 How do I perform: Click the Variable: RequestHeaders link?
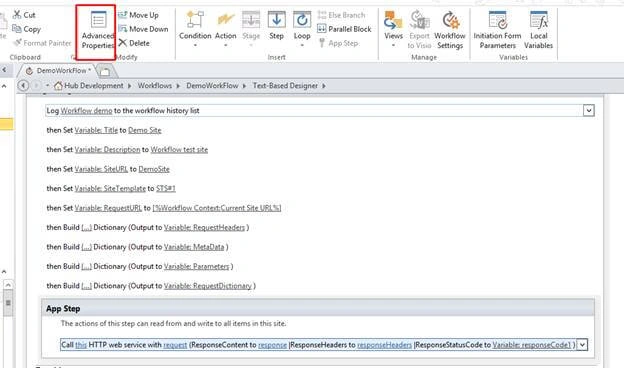[x=205, y=228]
